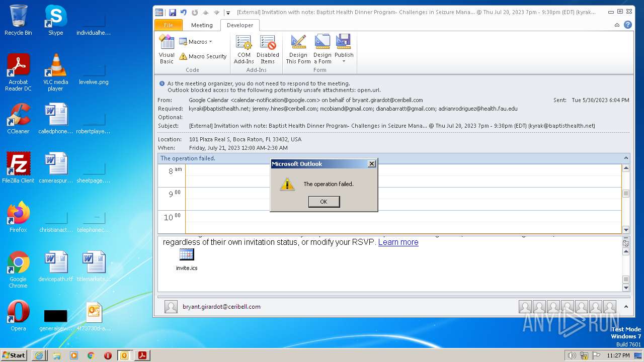Go to previous item arrow
The width and height of the screenshot is (644, 362).
tap(206, 12)
